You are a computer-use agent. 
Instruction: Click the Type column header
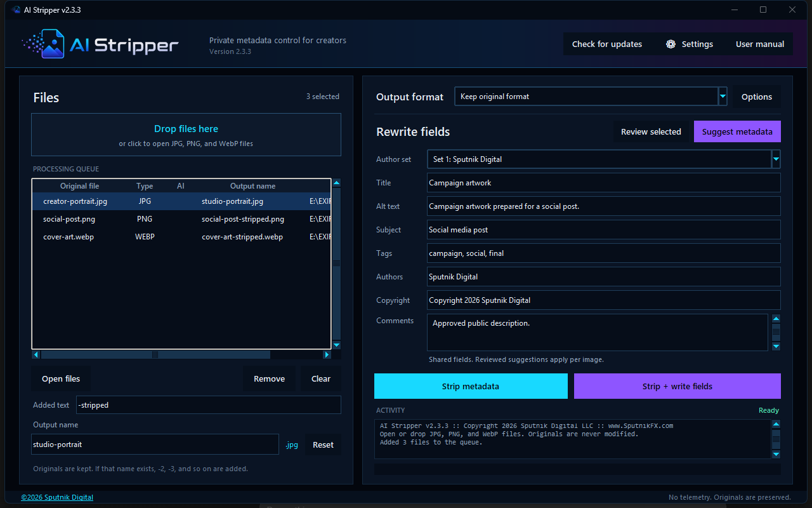(x=145, y=186)
